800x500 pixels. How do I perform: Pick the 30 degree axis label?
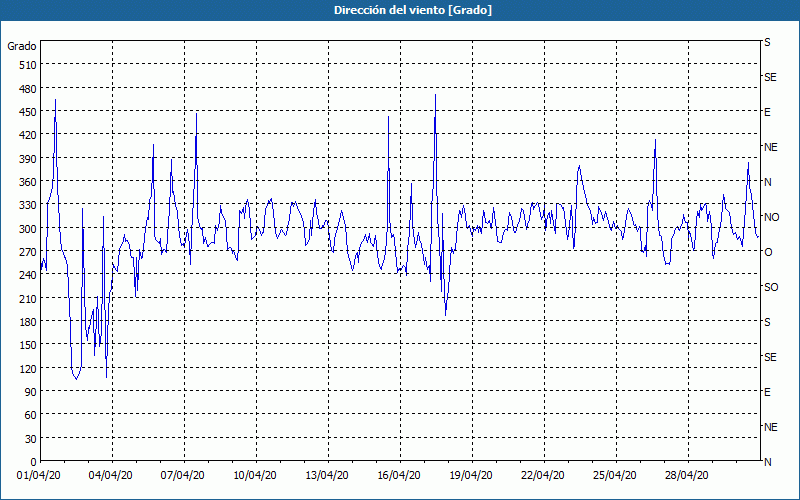[31, 439]
